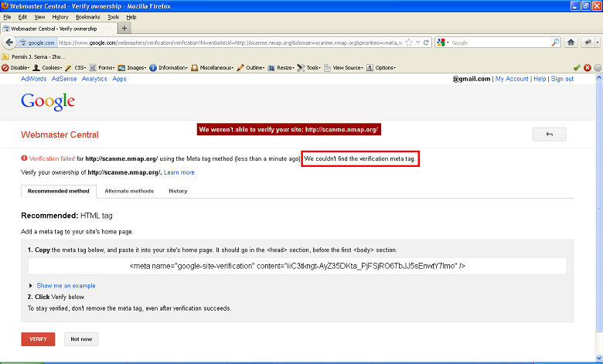Open the add-on icon's dropdown arrow

(598, 43)
